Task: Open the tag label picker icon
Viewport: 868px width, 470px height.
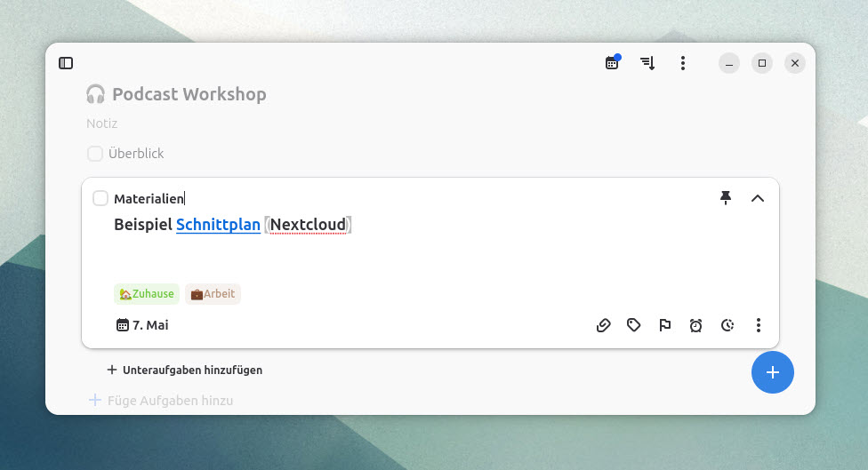Action: pos(634,326)
